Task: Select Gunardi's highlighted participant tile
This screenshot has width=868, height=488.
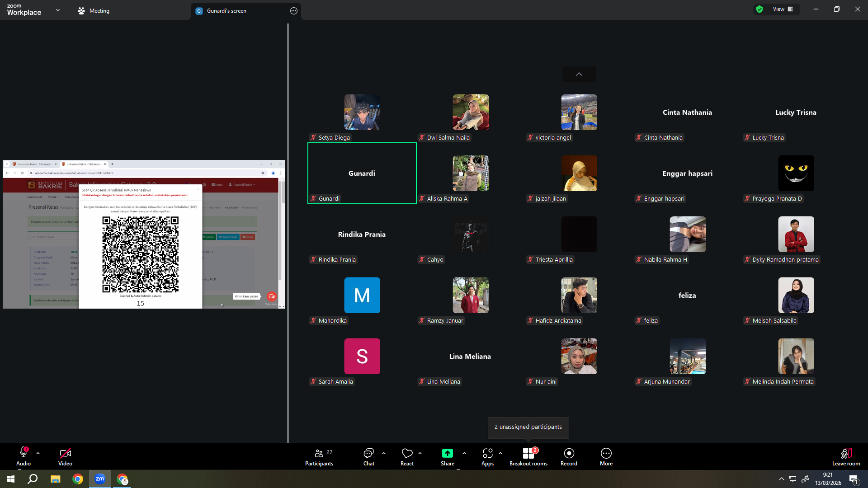Action: click(x=362, y=173)
